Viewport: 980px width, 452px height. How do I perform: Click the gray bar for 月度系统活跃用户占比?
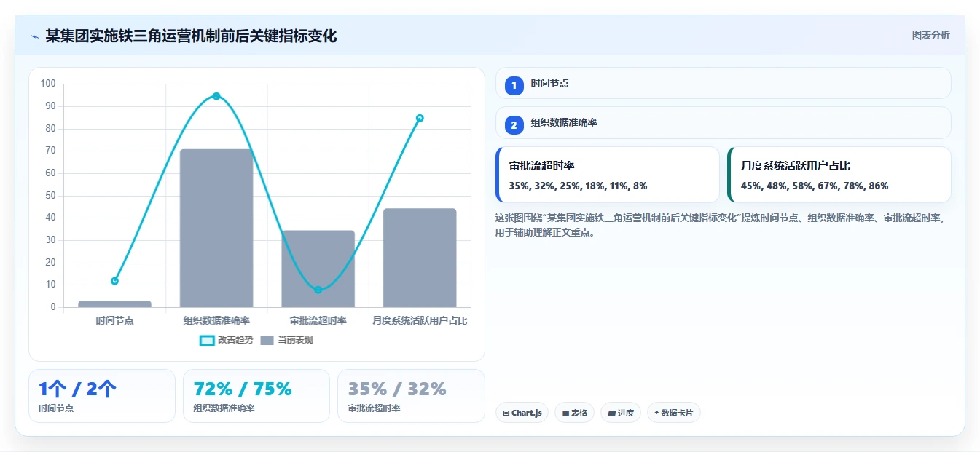click(420, 258)
